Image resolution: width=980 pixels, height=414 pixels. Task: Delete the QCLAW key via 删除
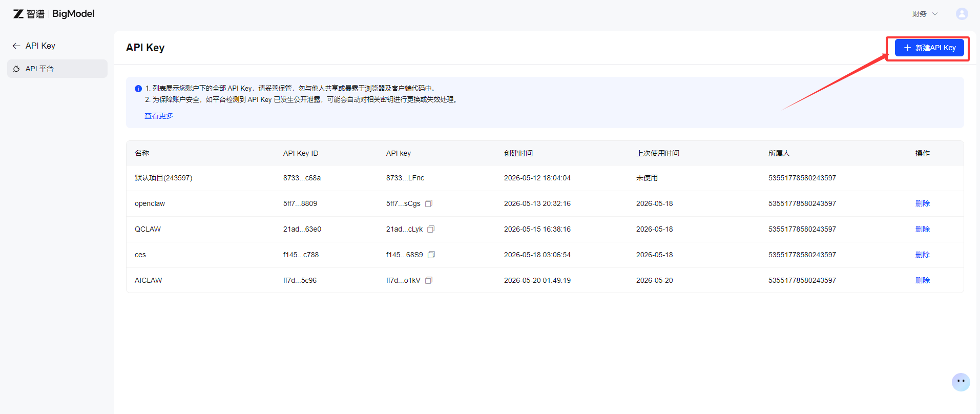click(923, 229)
